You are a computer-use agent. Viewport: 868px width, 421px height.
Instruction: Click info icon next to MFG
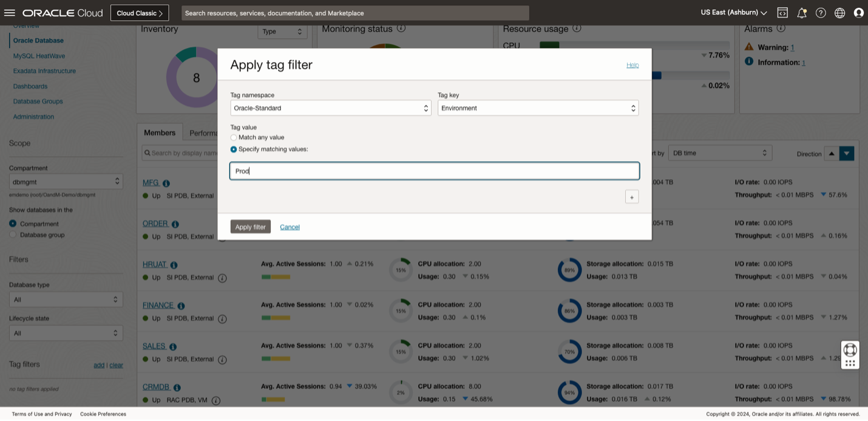coord(166,183)
